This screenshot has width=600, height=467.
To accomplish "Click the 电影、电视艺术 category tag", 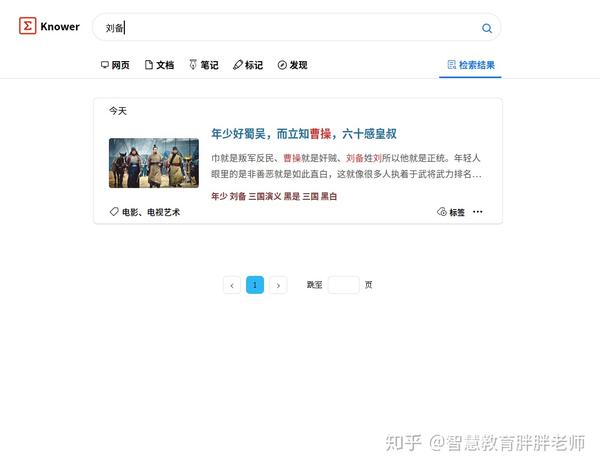I will pyautogui.click(x=145, y=212).
